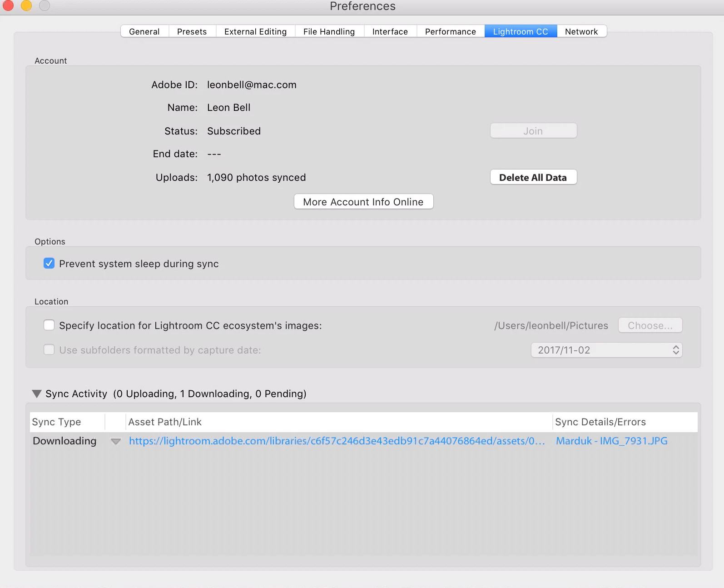Image resolution: width=724 pixels, height=588 pixels.
Task: Open More Account Info Online
Action: (363, 202)
